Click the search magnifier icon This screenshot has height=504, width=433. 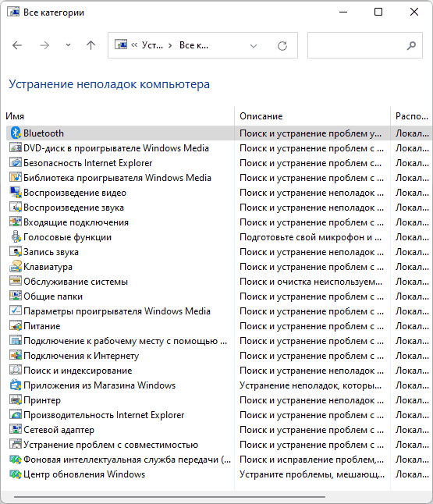pyautogui.click(x=411, y=46)
